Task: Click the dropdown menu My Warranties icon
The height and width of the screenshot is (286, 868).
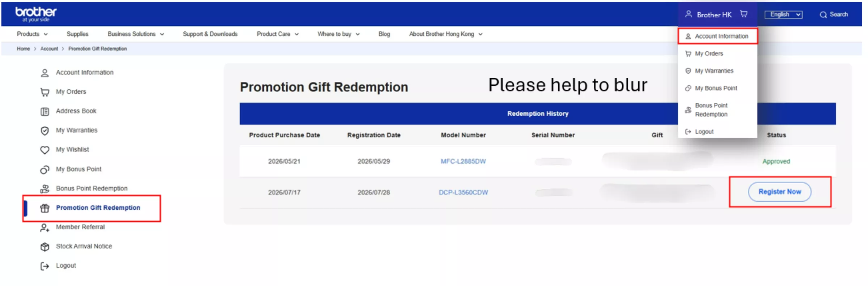Action: (688, 71)
